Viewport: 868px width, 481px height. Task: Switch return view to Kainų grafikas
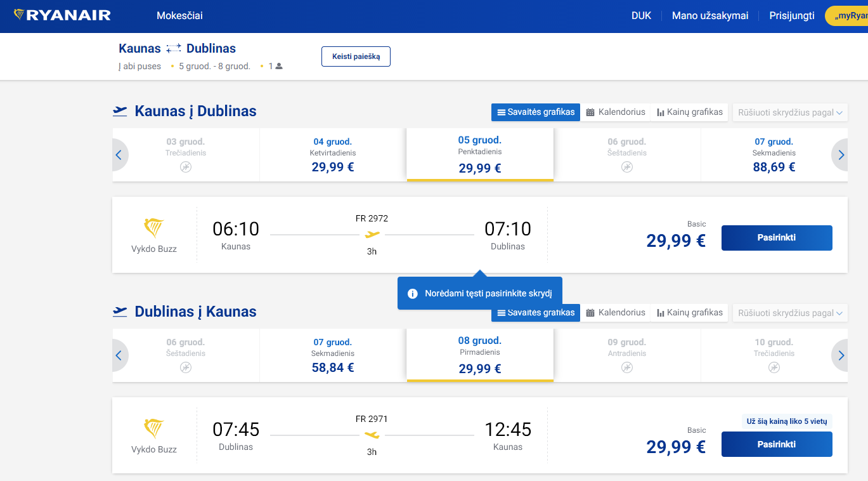point(690,313)
